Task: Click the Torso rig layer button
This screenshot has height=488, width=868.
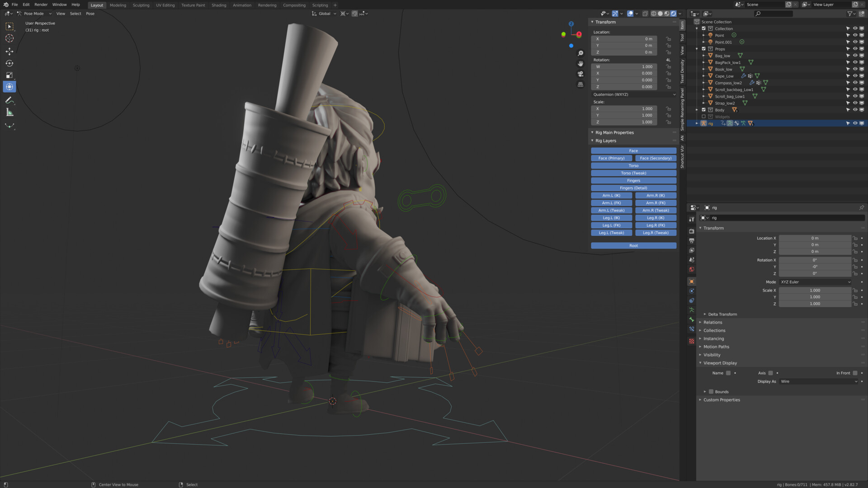Action: 633,165
